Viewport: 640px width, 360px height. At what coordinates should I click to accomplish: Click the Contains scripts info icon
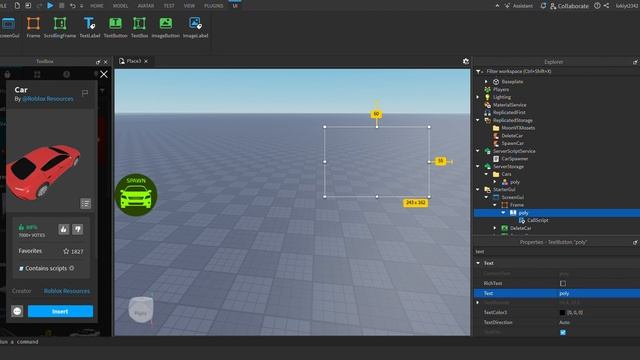click(72, 268)
